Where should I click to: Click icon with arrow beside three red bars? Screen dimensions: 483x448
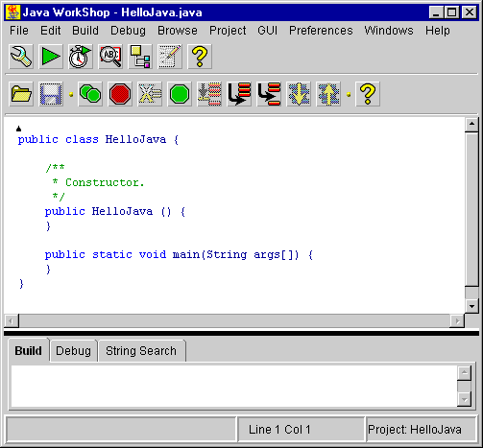(x=239, y=94)
